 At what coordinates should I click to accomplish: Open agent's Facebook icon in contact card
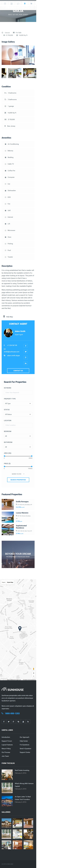coord(26,346)
